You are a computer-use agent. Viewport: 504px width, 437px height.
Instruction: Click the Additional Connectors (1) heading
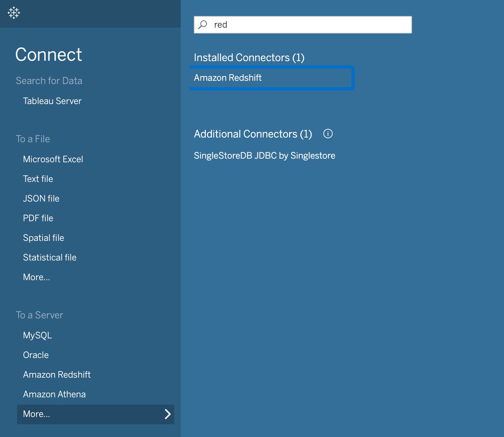pyautogui.click(x=253, y=134)
